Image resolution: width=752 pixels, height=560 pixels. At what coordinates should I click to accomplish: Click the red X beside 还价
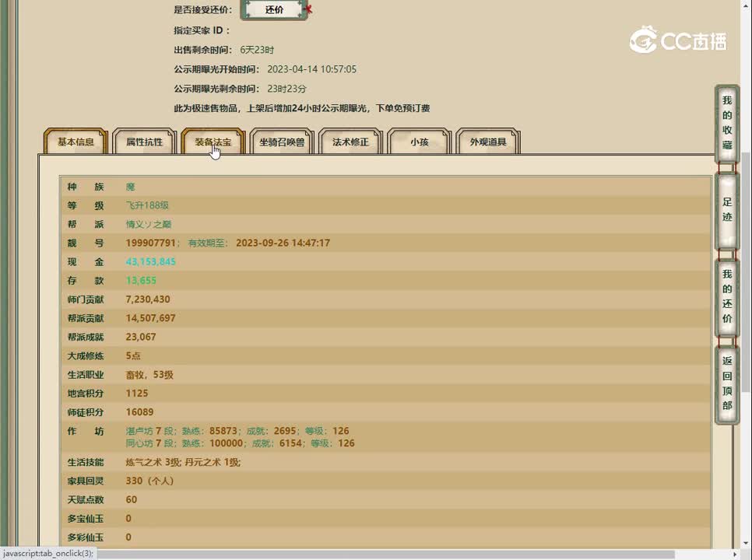[309, 9]
